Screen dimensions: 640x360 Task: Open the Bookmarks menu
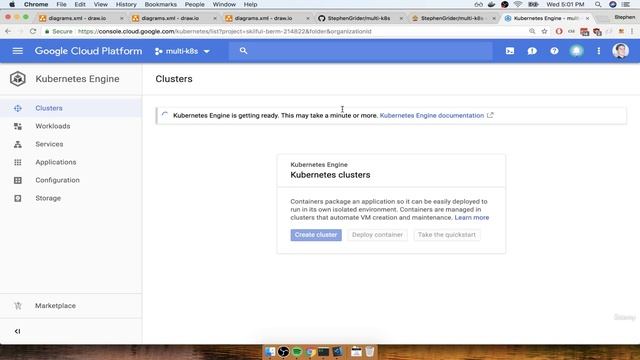(160, 4)
